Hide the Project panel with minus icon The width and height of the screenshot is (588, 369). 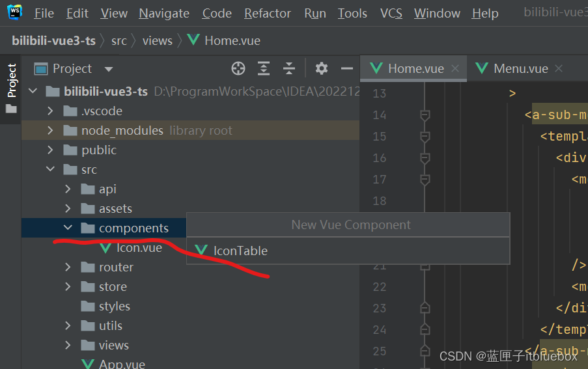pyautogui.click(x=346, y=68)
